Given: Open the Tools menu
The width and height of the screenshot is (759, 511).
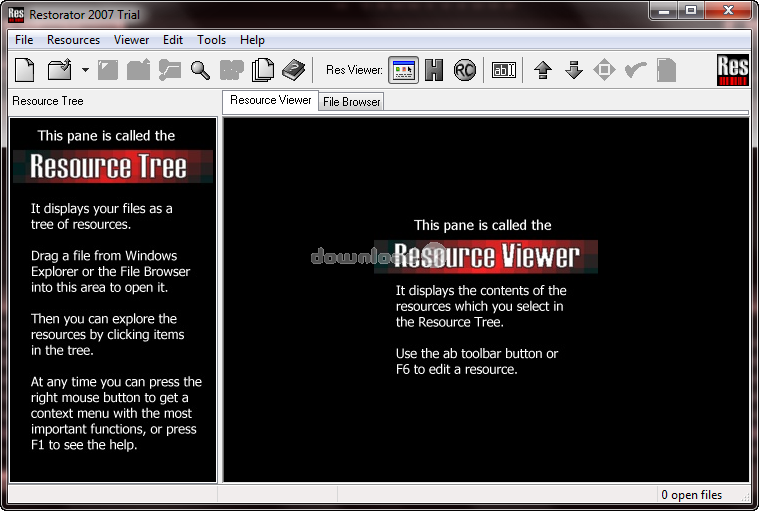Looking at the screenshot, I should point(212,40).
